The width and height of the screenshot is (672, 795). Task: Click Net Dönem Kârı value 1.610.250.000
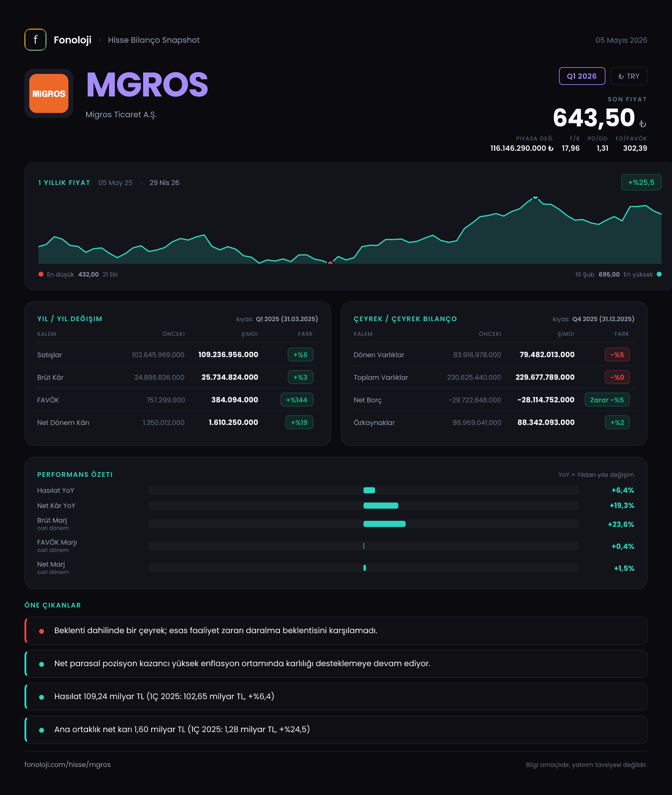point(233,422)
